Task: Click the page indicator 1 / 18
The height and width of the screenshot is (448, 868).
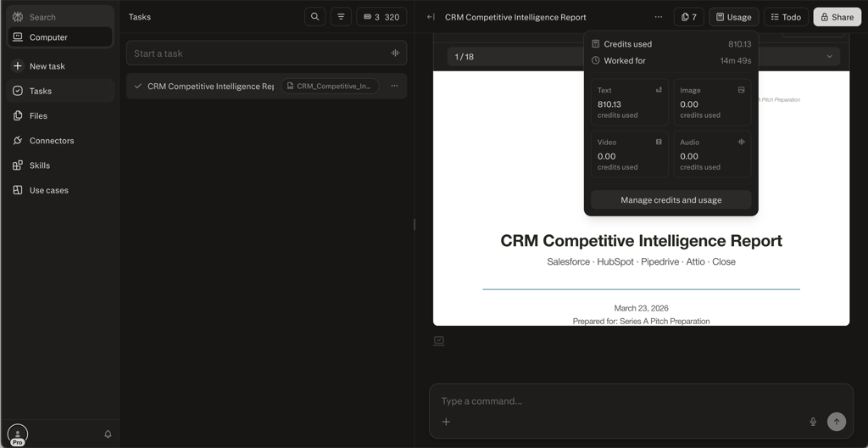Action: pos(464,57)
